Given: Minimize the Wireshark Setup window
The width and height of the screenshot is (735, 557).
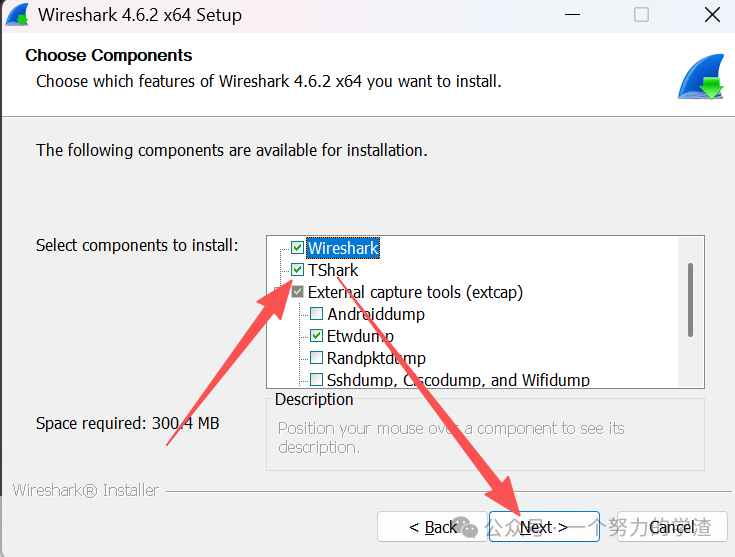Looking at the screenshot, I should [572, 15].
